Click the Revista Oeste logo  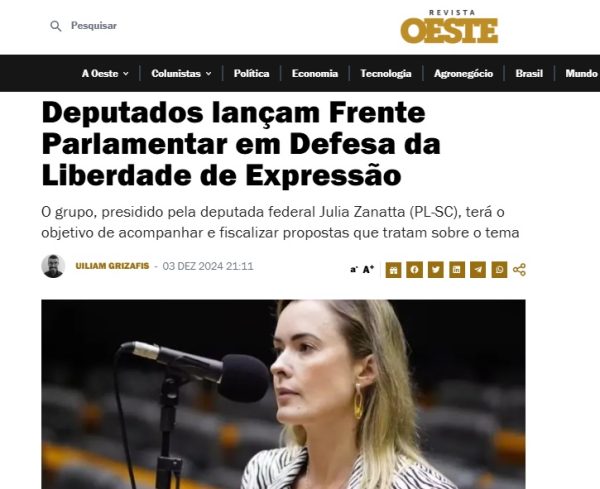point(449,27)
